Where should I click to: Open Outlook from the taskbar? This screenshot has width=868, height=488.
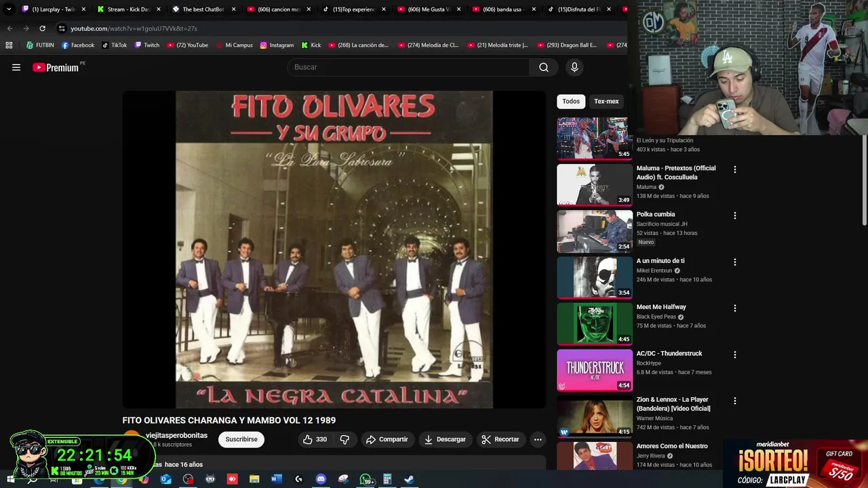pos(166,479)
